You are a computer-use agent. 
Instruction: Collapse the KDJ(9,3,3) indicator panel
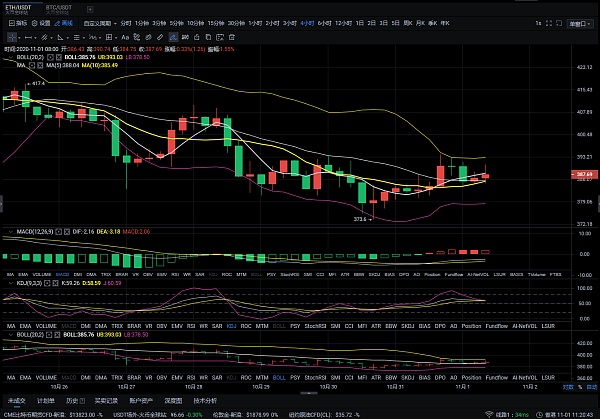pyautogui.click(x=11, y=284)
